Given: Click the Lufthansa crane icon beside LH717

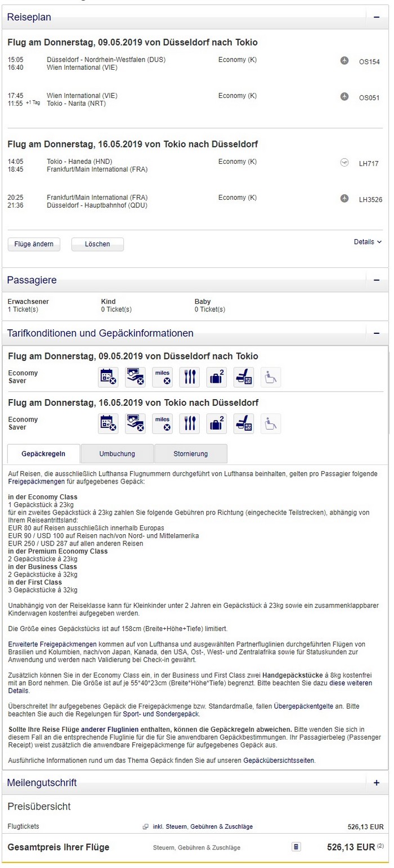Looking at the screenshot, I should tap(344, 163).
